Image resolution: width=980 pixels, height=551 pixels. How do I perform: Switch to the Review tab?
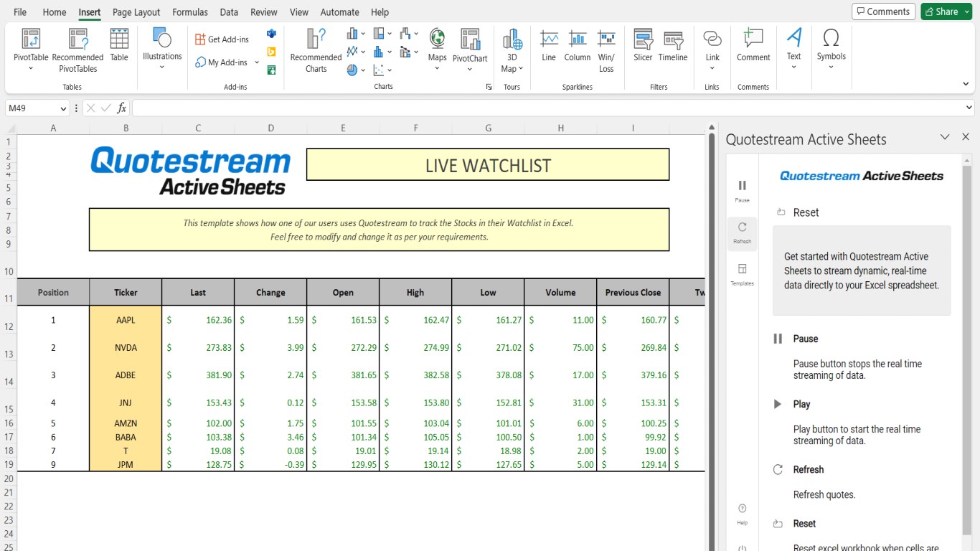click(264, 12)
